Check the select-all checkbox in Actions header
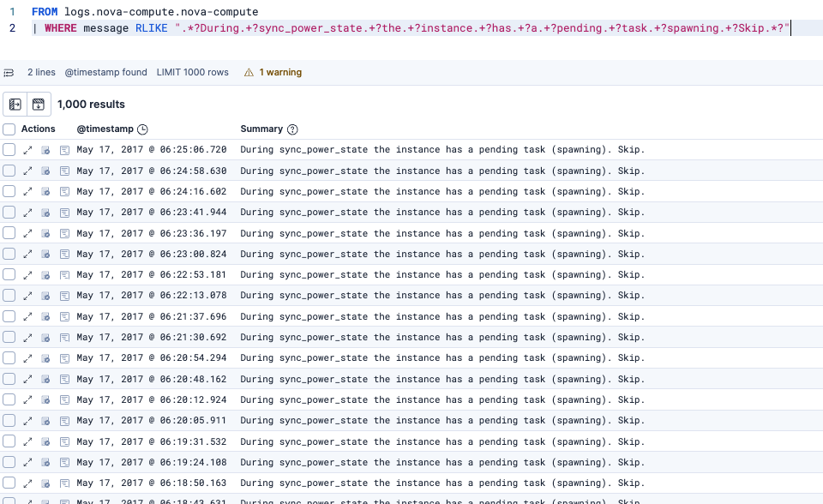The image size is (823, 504). click(x=9, y=129)
